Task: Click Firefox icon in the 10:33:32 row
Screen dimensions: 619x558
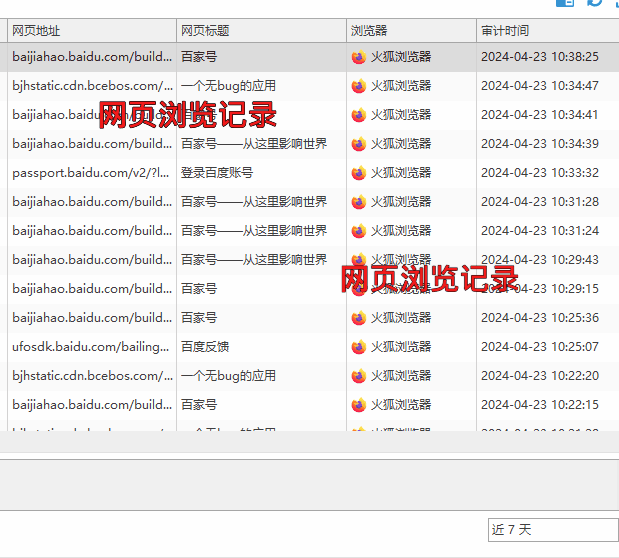Action: coord(359,173)
